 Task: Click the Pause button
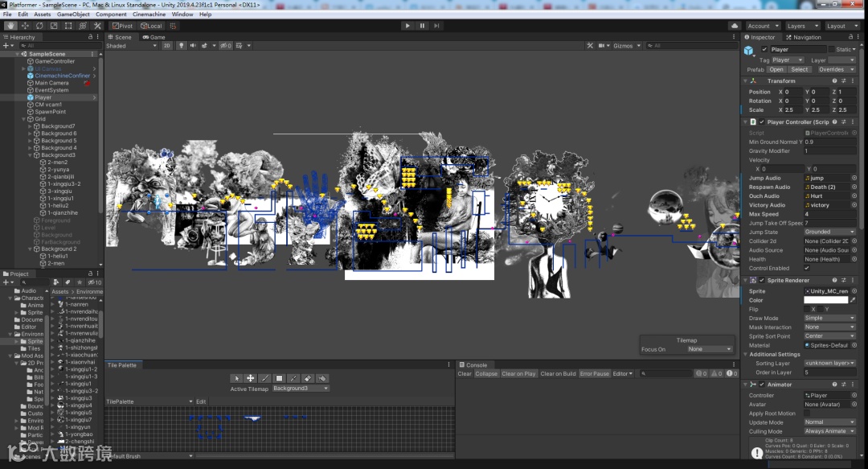[422, 26]
